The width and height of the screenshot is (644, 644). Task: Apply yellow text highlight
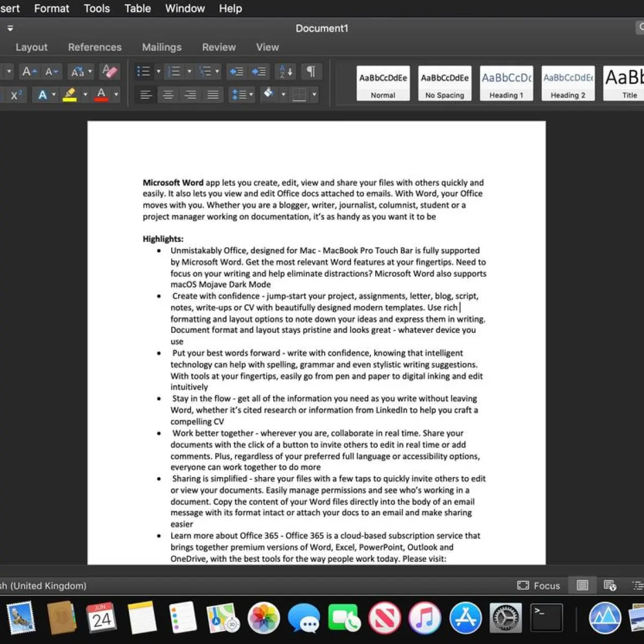70,95
